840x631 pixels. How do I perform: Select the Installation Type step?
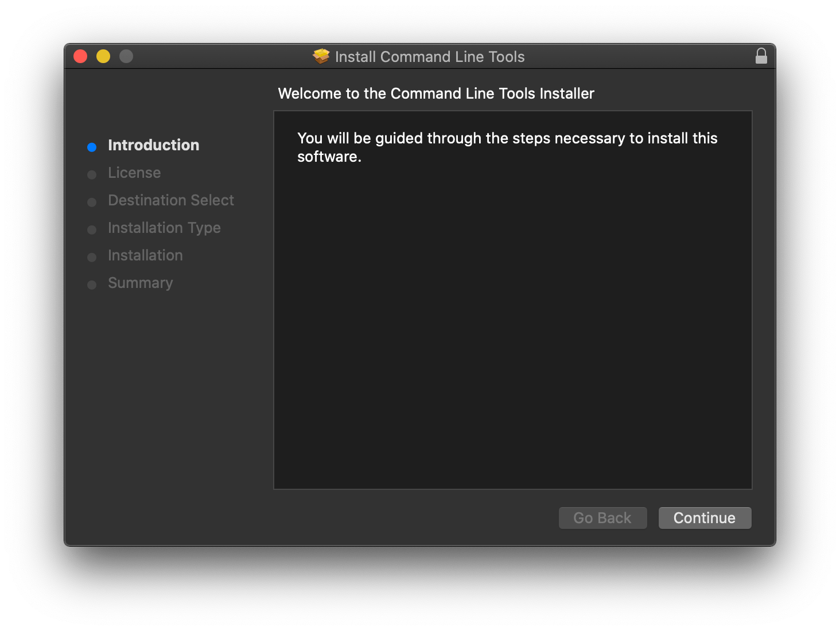tap(164, 228)
